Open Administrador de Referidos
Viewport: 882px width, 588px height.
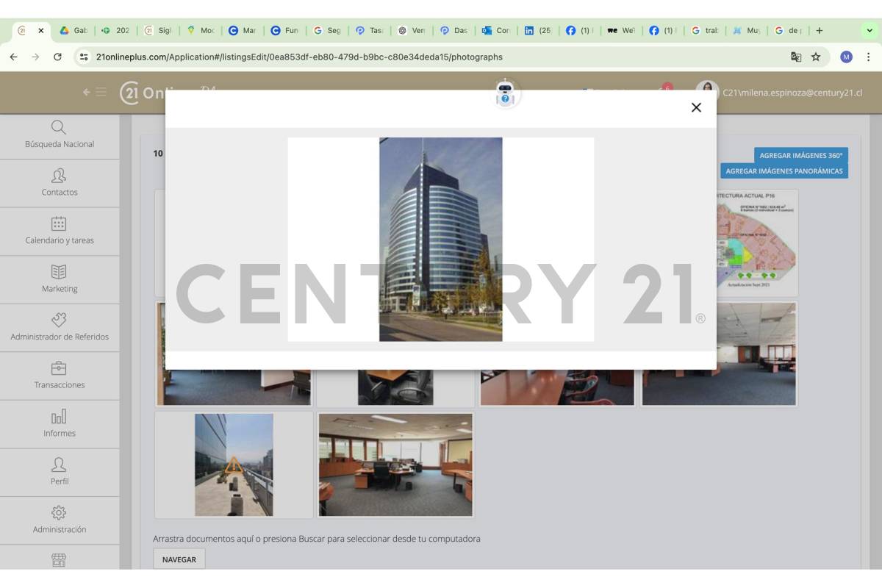coord(60,328)
